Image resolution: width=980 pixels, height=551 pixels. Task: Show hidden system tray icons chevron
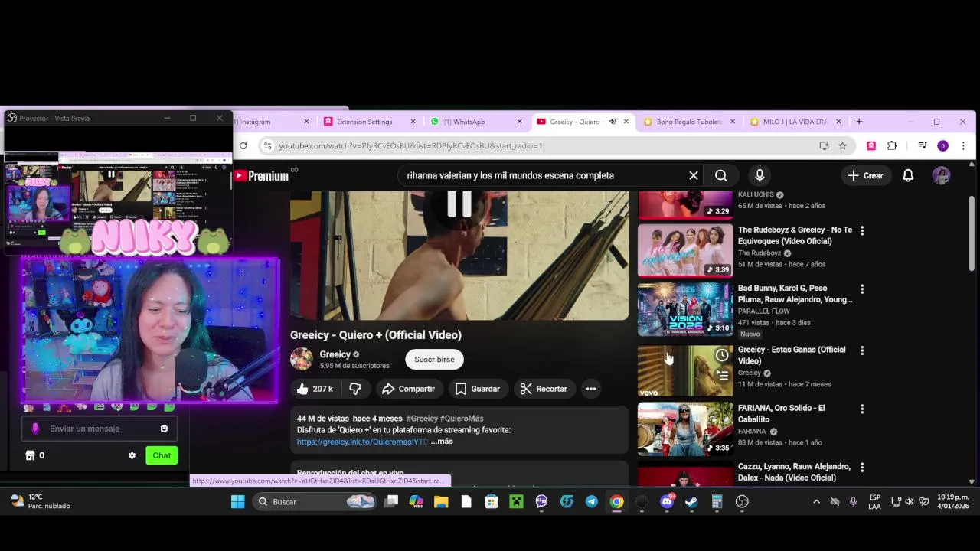pyautogui.click(x=816, y=501)
